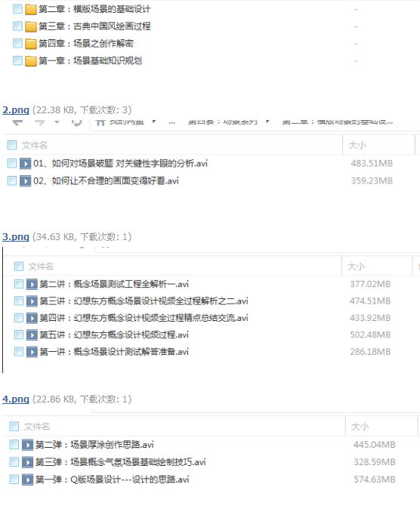Viewport: 420px width, 515px height.
Task: Click the 445.04MB size value
Action: click(375, 445)
